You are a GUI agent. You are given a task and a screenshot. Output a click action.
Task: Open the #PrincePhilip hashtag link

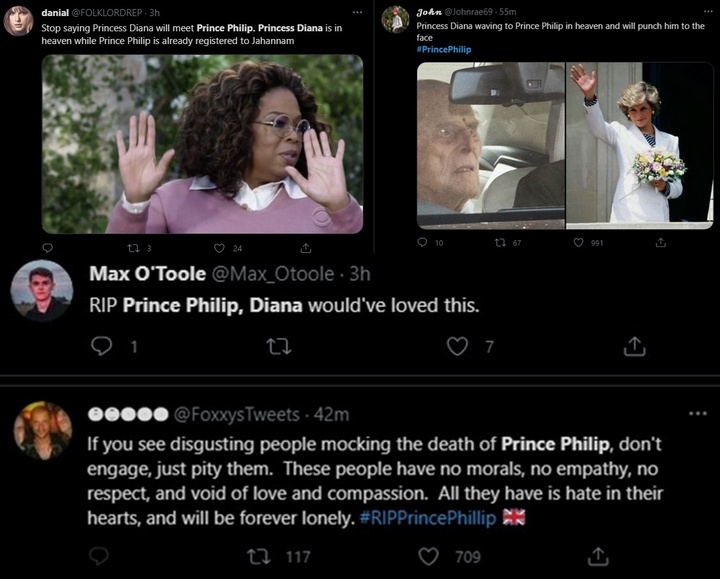click(x=443, y=49)
